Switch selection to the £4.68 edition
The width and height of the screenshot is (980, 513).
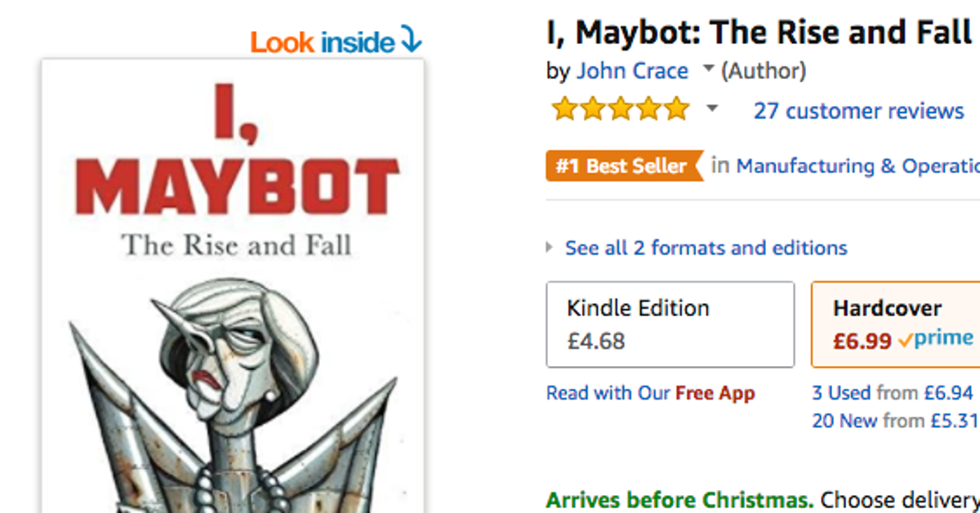click(670, 324)
